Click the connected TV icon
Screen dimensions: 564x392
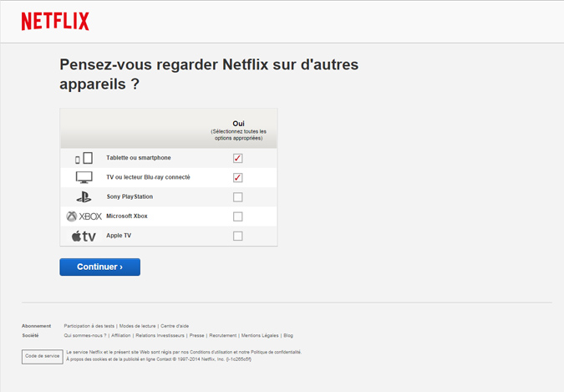(84, 177)
